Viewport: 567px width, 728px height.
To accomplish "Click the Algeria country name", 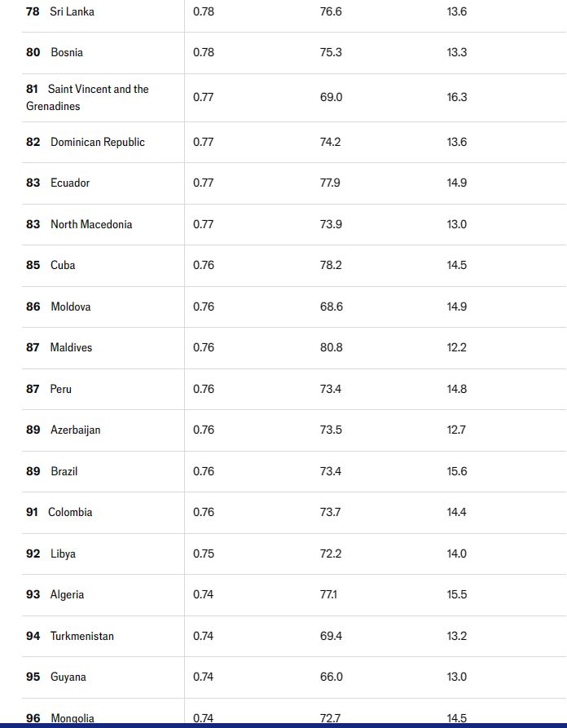I will tap(67, 594).
